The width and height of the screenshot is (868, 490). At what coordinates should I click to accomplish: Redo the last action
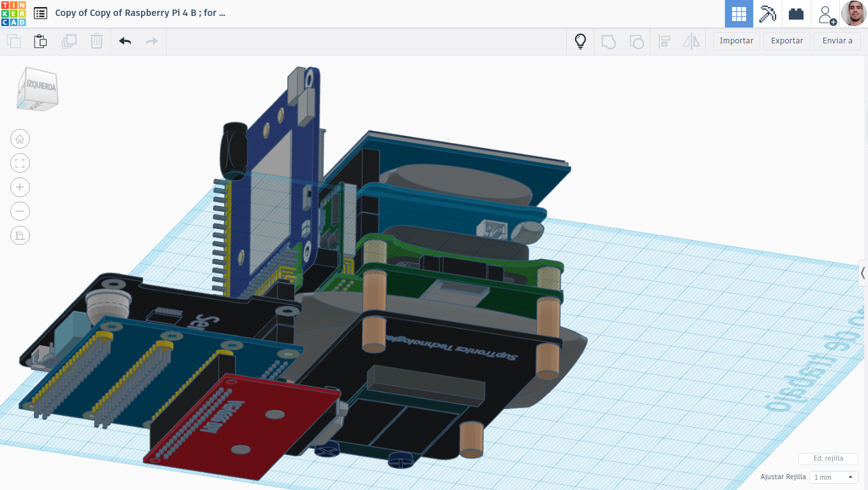pyautogui.click(x=152, y=41)
